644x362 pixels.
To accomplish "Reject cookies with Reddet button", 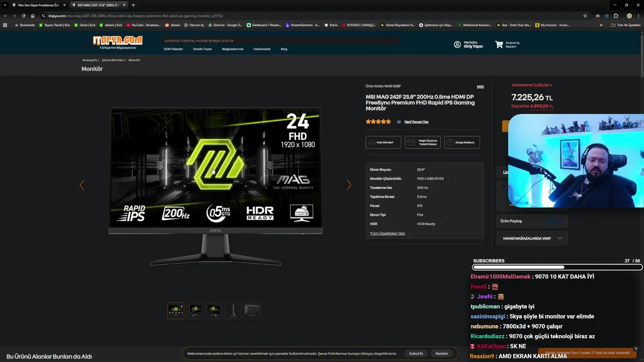I will 441,353.
